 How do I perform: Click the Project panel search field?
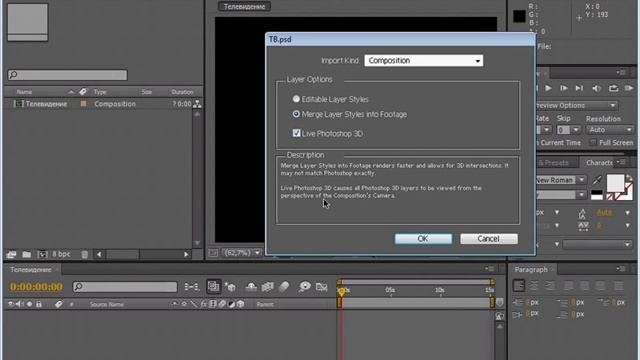[x=67, y=75]
